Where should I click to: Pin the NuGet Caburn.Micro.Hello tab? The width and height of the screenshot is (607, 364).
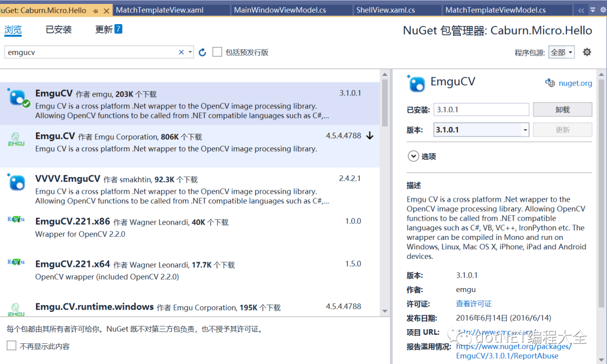pos(96,11)
